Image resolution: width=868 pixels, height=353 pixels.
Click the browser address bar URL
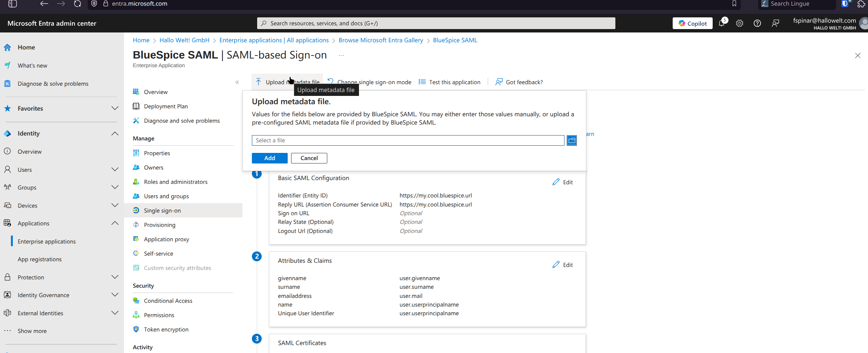[x=140, y=4]
